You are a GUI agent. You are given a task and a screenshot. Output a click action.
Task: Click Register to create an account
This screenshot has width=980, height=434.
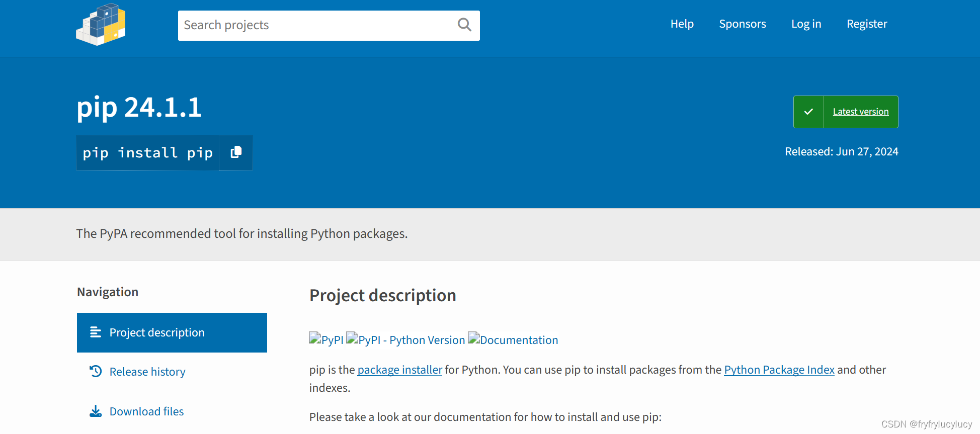click(x=866, y=24)
